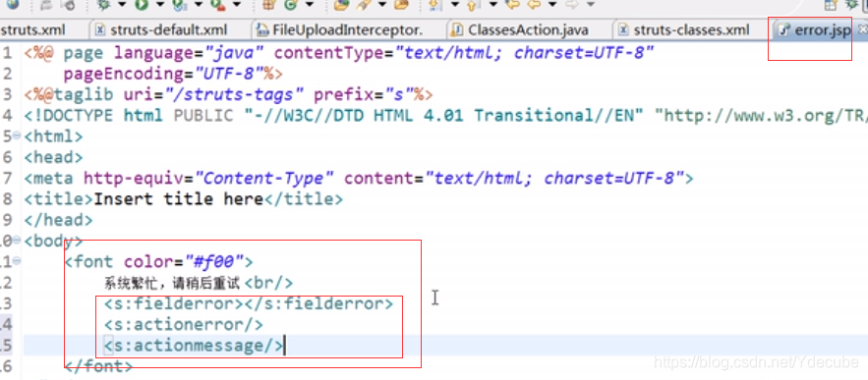Image resolution: width=868 pixels, height=380 pixels.
Task: Click the 系统繁忙，请稍后重试 text line
Action: pos(172,284)
